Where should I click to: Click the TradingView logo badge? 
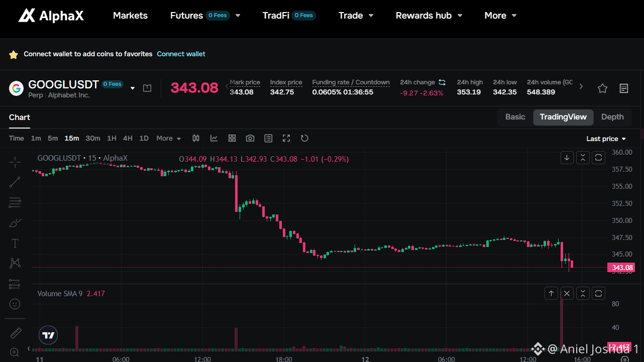(x=48, y=335)
